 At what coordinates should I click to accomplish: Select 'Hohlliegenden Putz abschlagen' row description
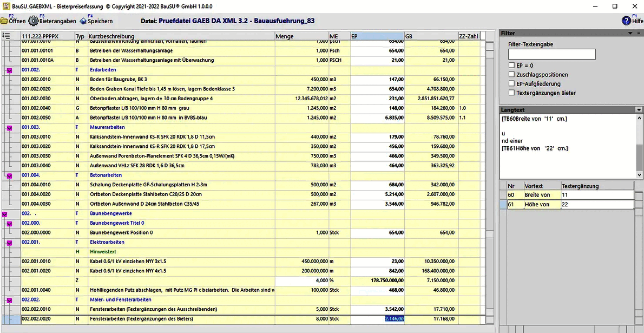pyautogui.click(x=182, y=290)
